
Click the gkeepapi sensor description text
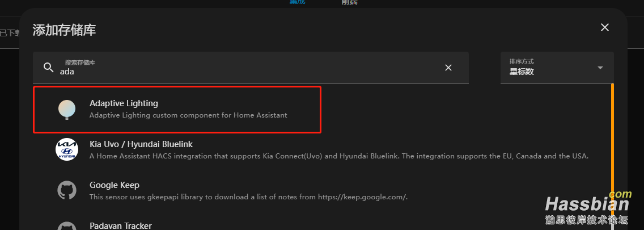[248, 196]
